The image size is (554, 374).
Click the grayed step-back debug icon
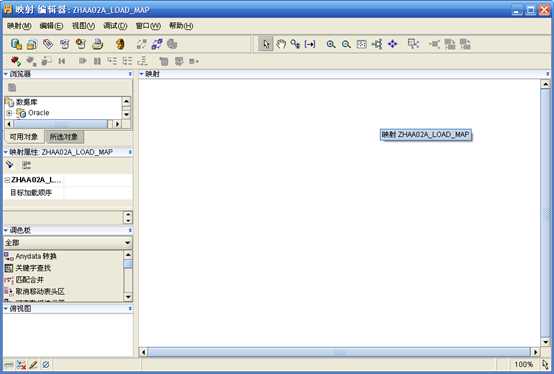pos(61,61)
